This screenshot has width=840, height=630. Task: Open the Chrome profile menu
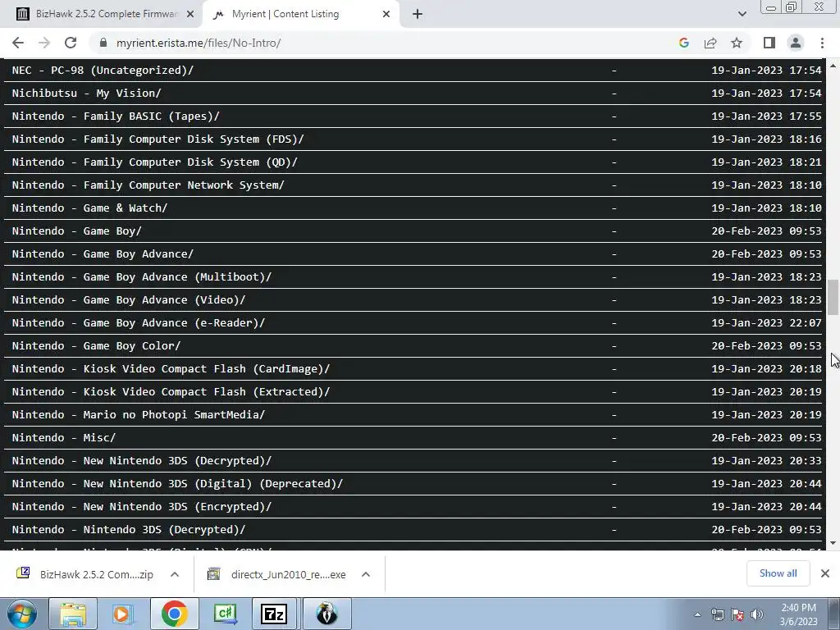(796, 43)
